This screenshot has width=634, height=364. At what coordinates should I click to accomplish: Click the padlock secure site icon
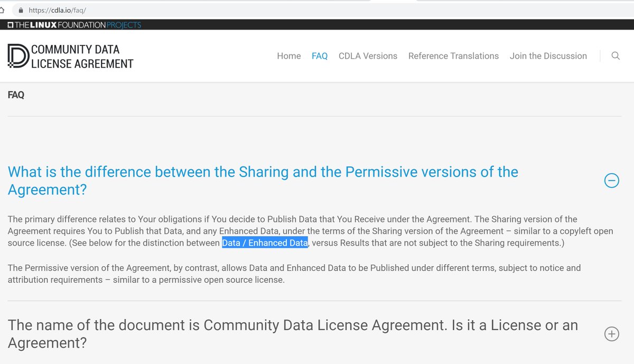pos(21,10)
